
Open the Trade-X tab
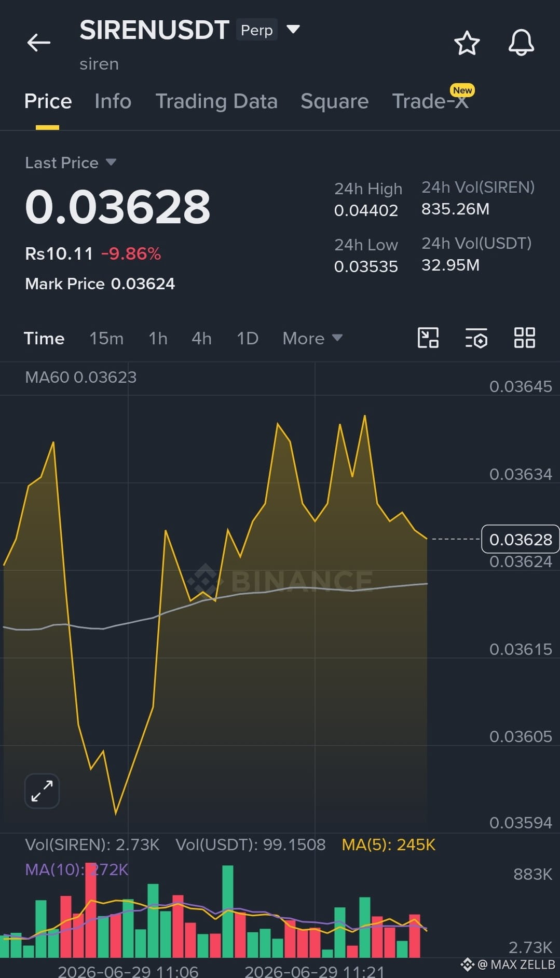tap(430, 101)
